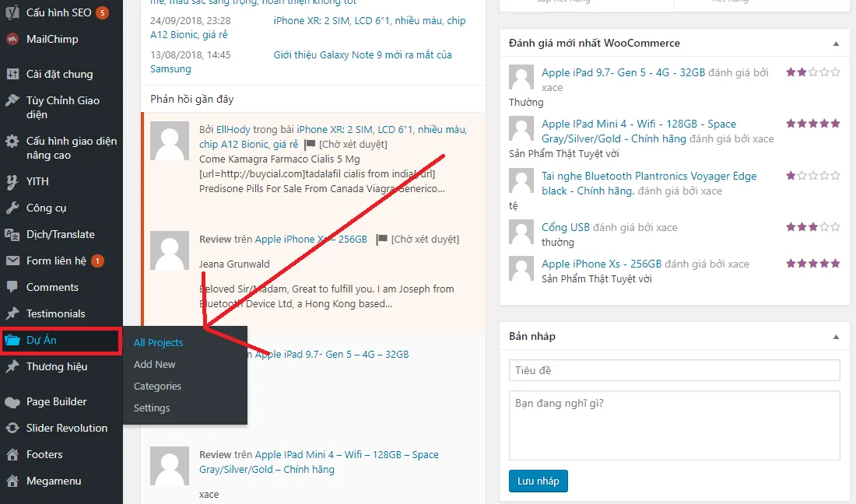Click the Công cụ wrench icon
Viewport: 856px width, 504px height.
pos(12,208)
